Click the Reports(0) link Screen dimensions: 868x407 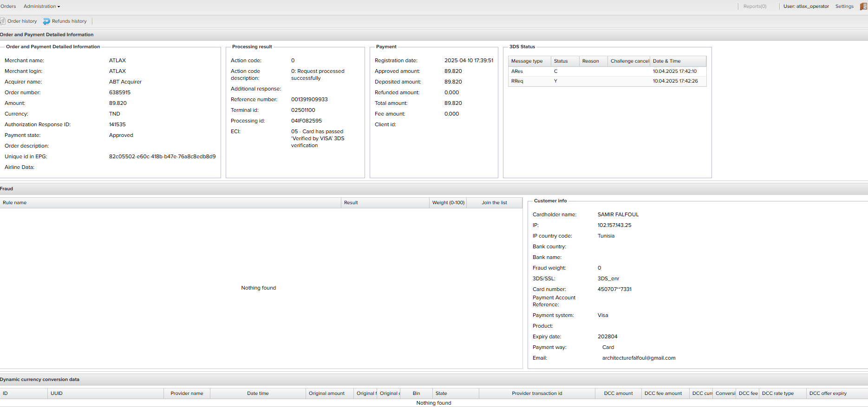pyautogui.click(x=755, y=6)
